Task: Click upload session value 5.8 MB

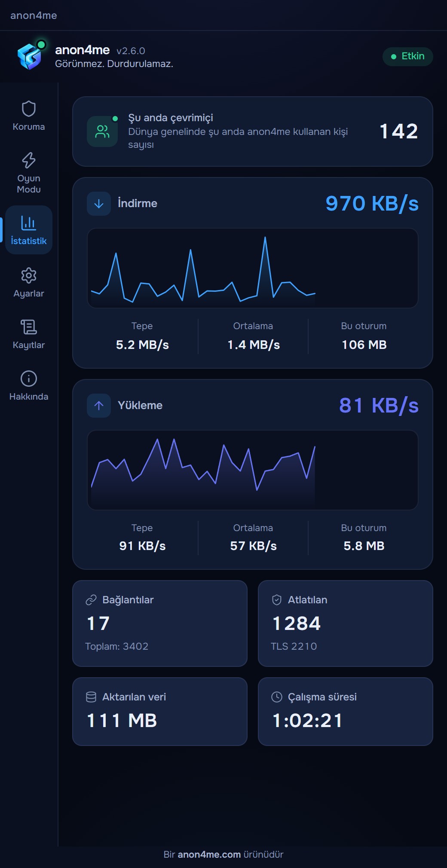Action: (364, 546)
